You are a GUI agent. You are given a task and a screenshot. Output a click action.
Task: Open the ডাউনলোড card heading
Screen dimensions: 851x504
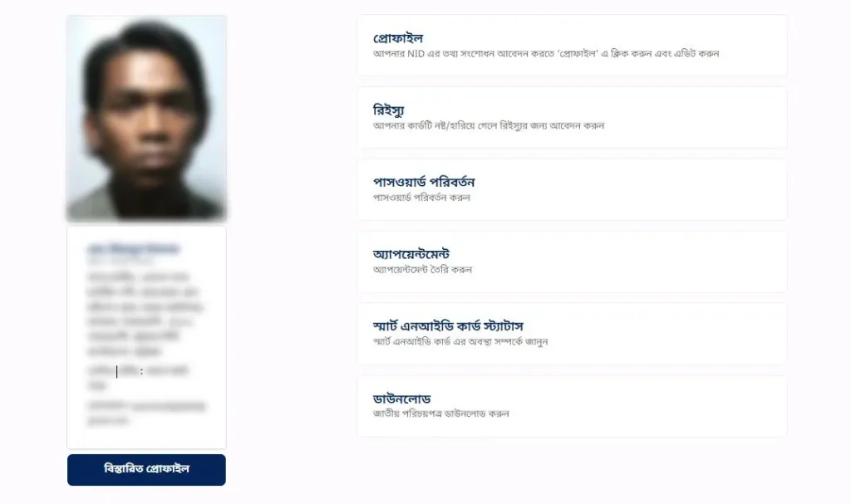click(x=401, y=399)
